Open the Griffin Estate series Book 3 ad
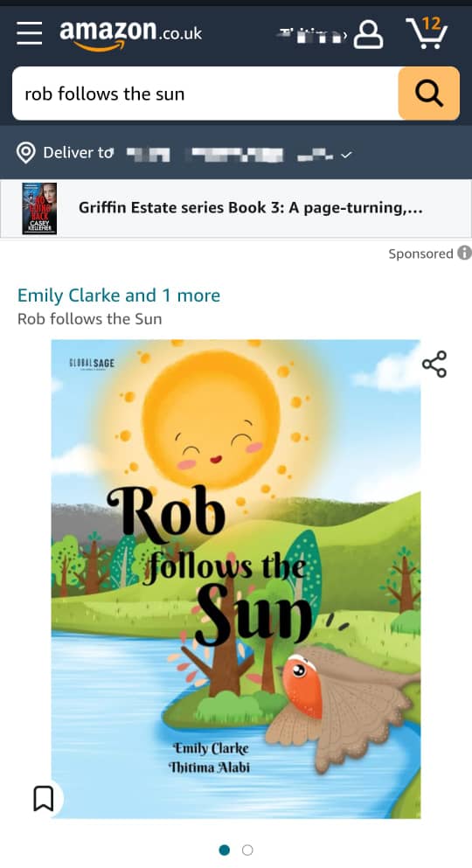 [251, 208]
